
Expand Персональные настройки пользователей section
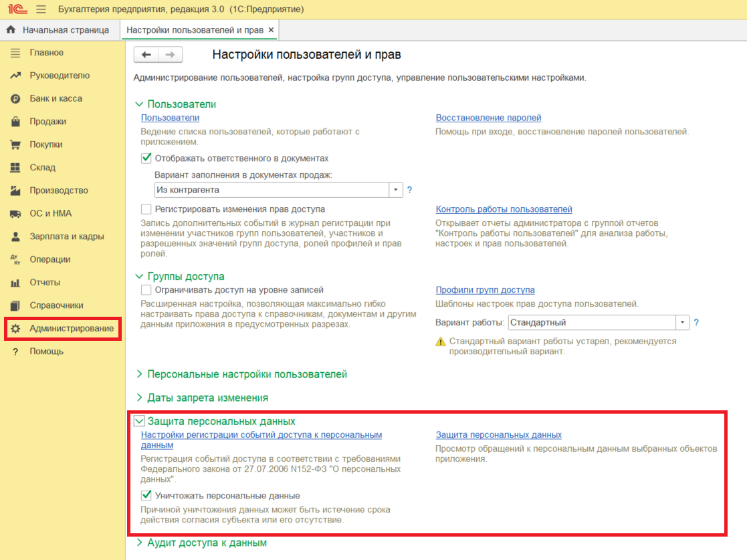coord(247,374)
